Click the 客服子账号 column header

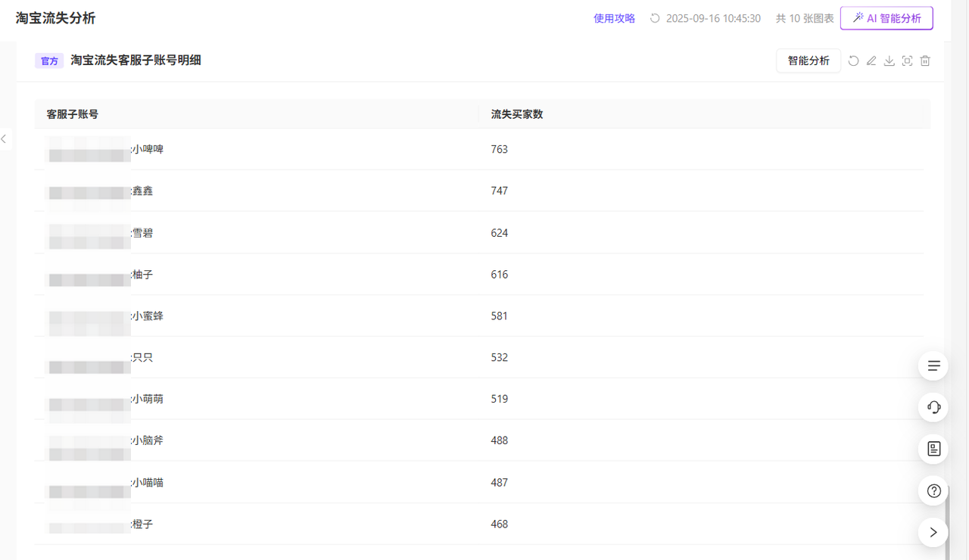pyautogui.click(x=73, y=114)
